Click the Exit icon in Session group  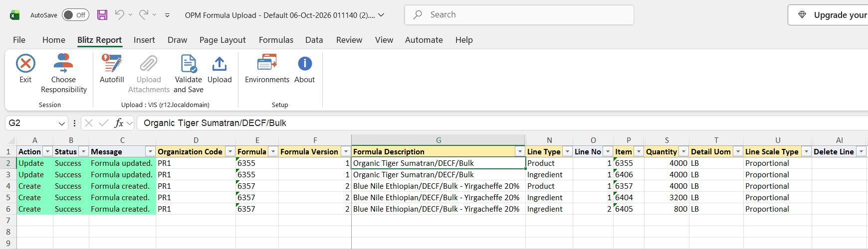coord(25,64)
